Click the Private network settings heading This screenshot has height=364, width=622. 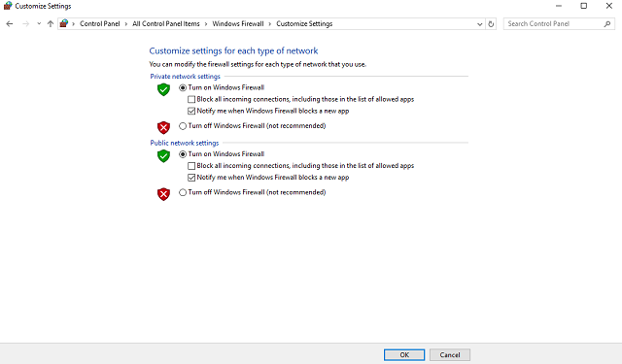click(185, 77)
